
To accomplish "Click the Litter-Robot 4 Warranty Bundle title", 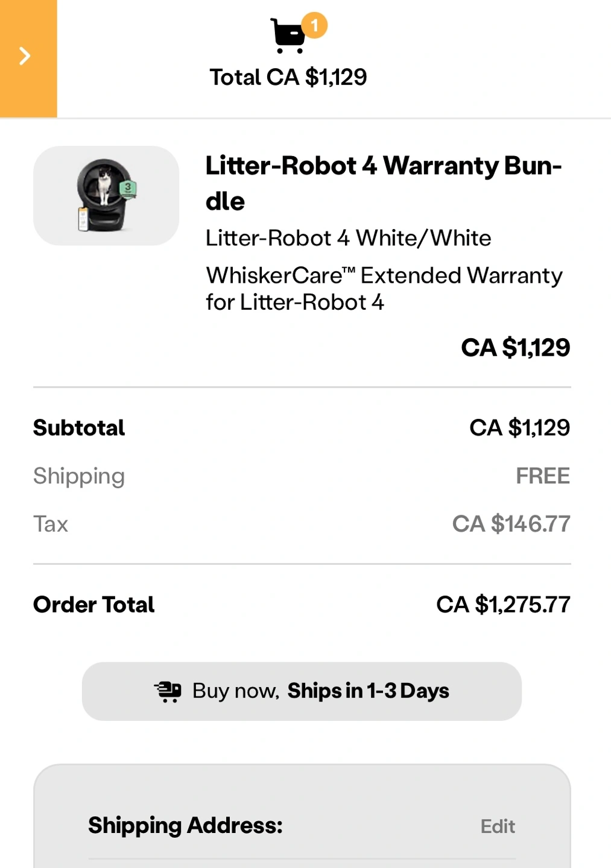I will click(x=384, y=183).
